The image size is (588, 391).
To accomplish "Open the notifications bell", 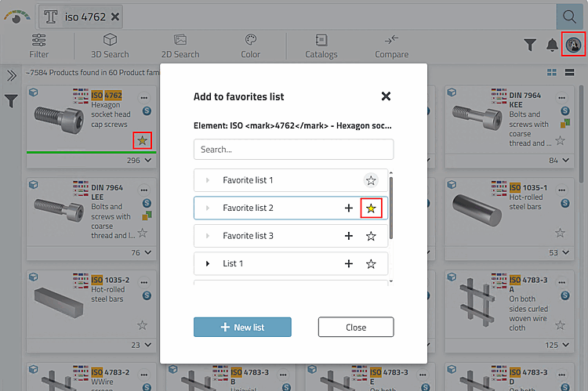I will tap(551, 45).
